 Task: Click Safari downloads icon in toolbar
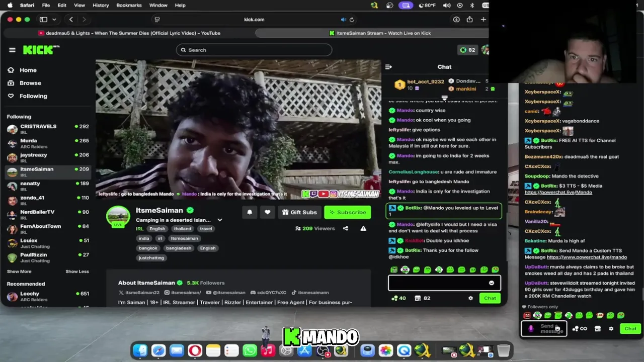pyautogui.click(x=456, y=20)
